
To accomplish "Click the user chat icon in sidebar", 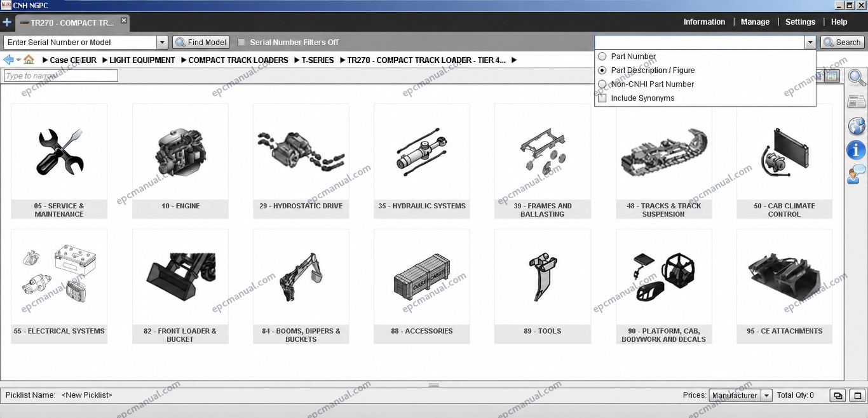I will coord(857,175).
